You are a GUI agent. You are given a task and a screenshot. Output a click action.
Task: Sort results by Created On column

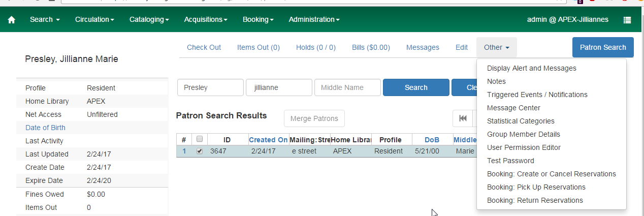point(268,140)
